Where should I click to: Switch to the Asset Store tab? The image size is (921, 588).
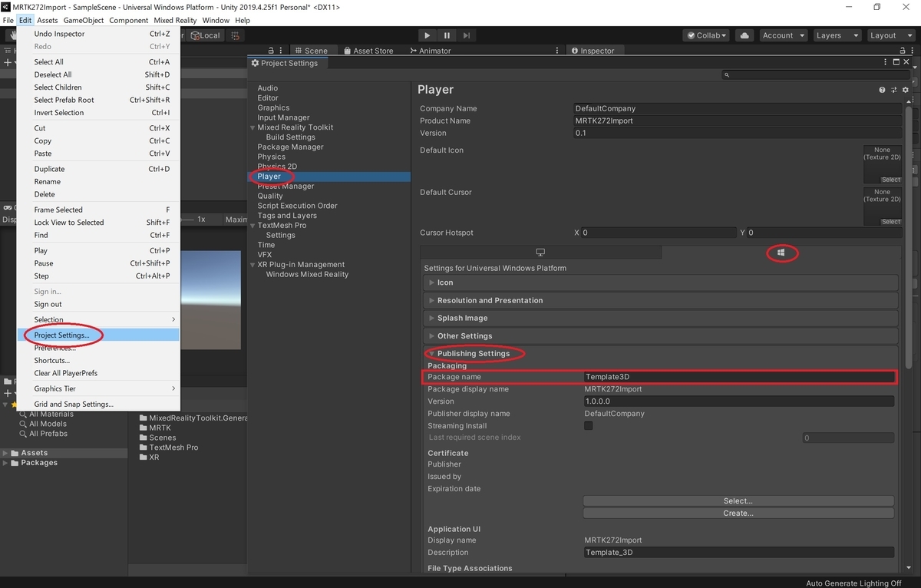tap(368, 51)
